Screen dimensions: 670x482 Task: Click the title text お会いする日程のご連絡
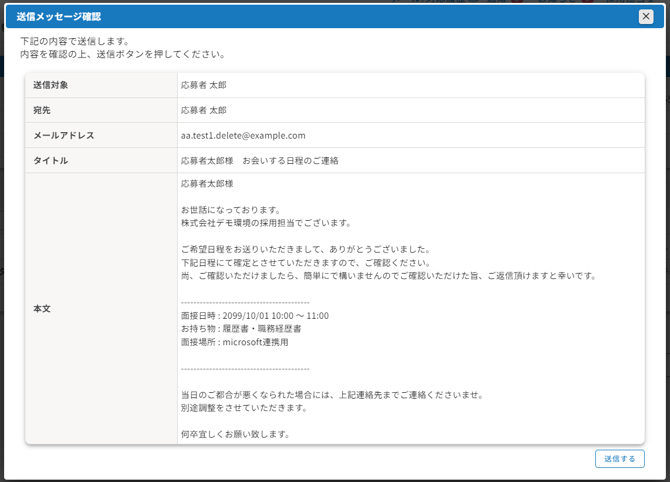pos(259,160)
